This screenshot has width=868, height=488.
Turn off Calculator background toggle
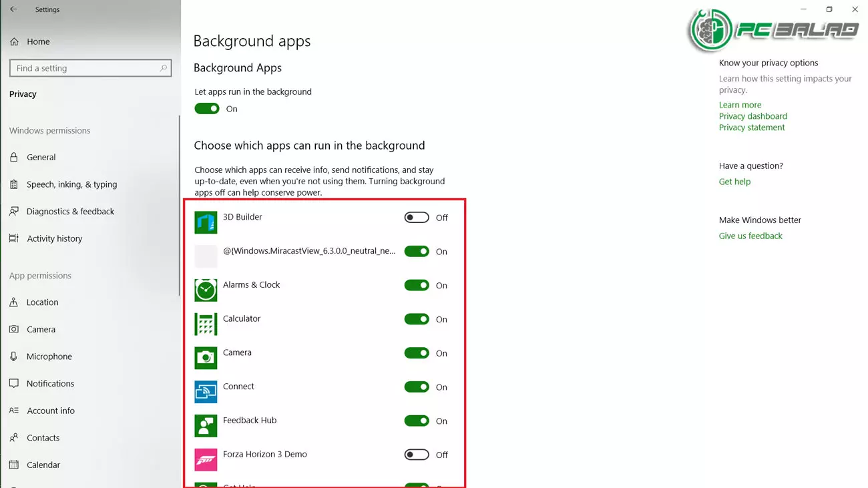[417, 319]
